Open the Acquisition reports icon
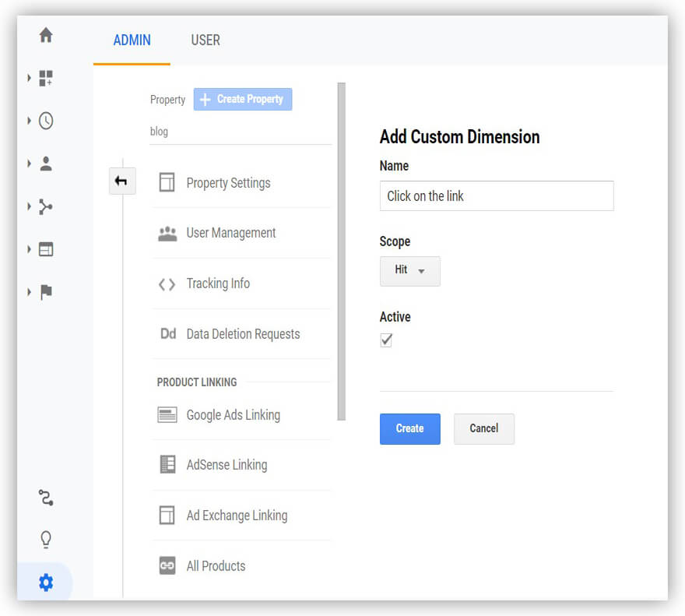Image resolution: width=685 pixels, height=616 pixels. (x=45, y=207)
